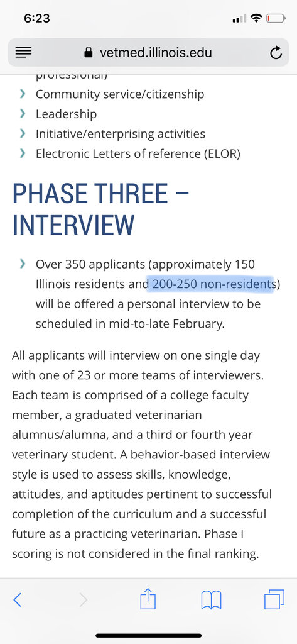Tap the reader view lines icon
The height and width of the screenshot is (644, 297).
pos(23,53)
